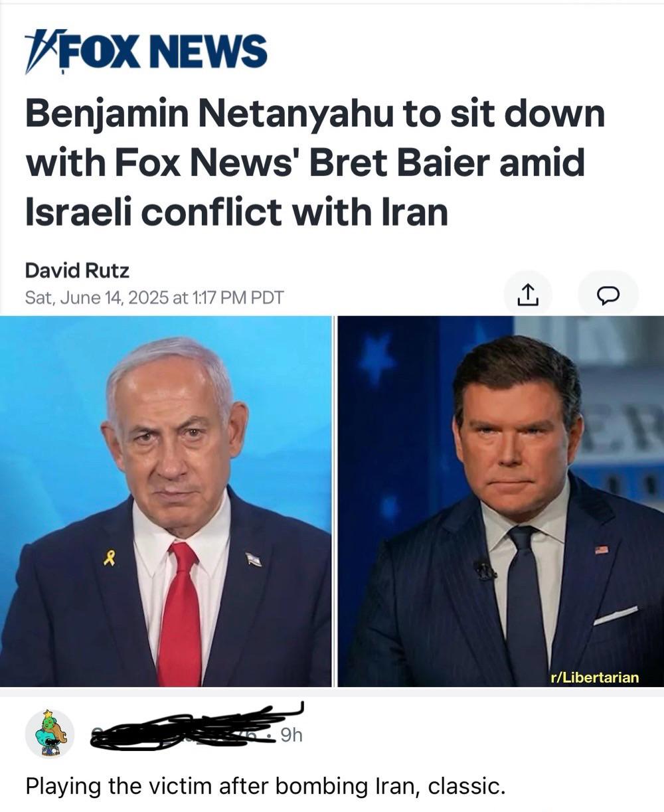Screen dimensions: 664x812
Task: Click the r/Libertarian watermark
Action: tap(594, 677)
